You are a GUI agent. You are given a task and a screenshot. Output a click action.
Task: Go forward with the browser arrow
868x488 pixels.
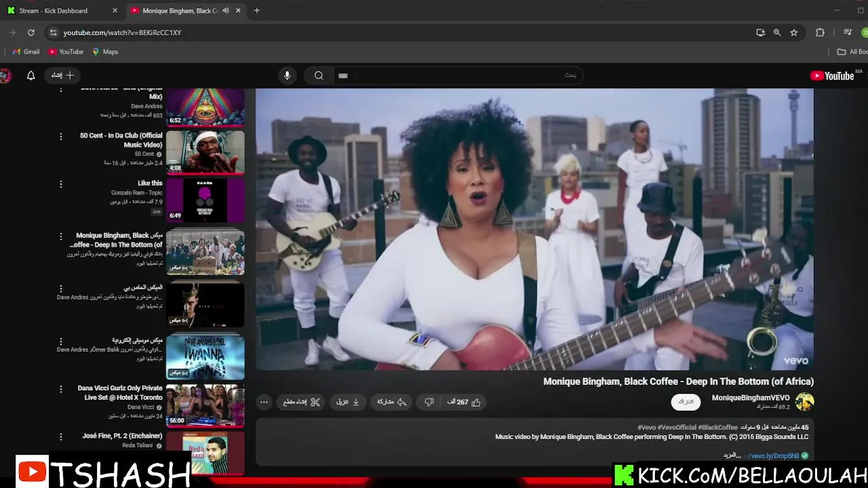pyautogui.click(x=12, y=33)
